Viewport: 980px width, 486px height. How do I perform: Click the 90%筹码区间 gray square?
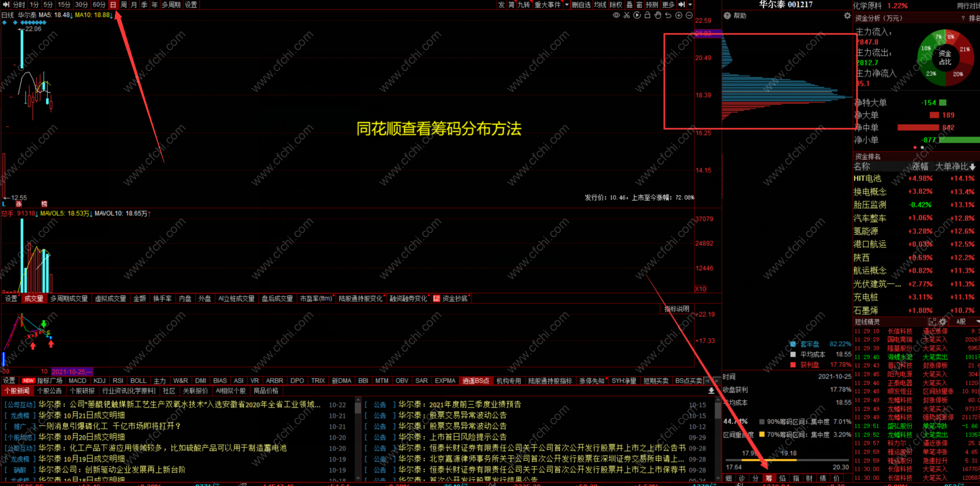click(x=762, y=421)
